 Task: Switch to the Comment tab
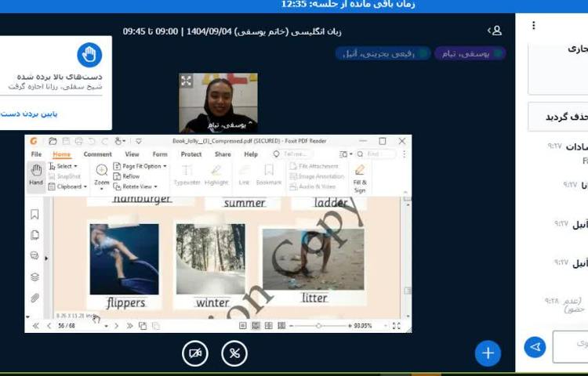click(x=97, y=154)
